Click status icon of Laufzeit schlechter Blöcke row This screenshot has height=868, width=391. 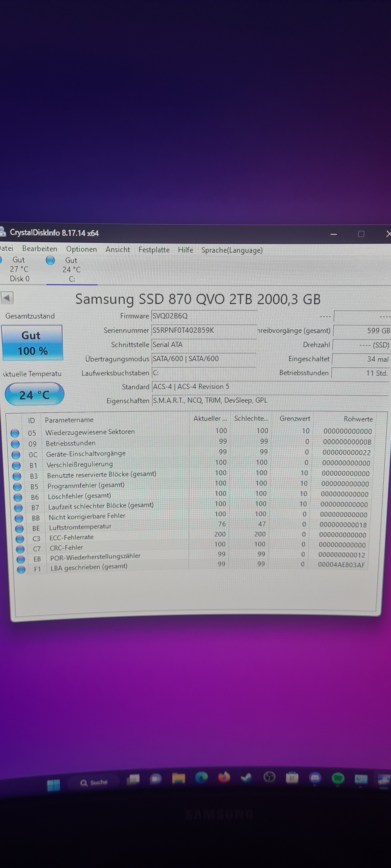point(19,508)
